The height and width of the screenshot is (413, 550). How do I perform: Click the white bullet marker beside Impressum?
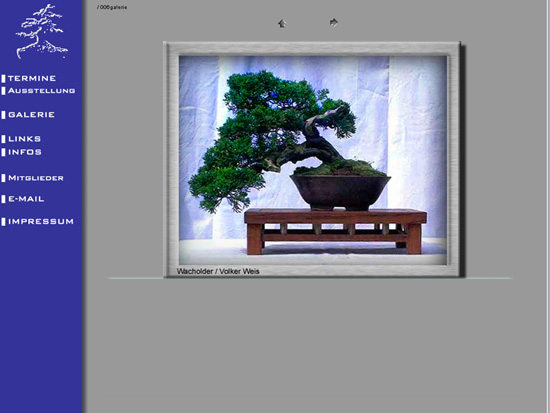click(4, 222)
